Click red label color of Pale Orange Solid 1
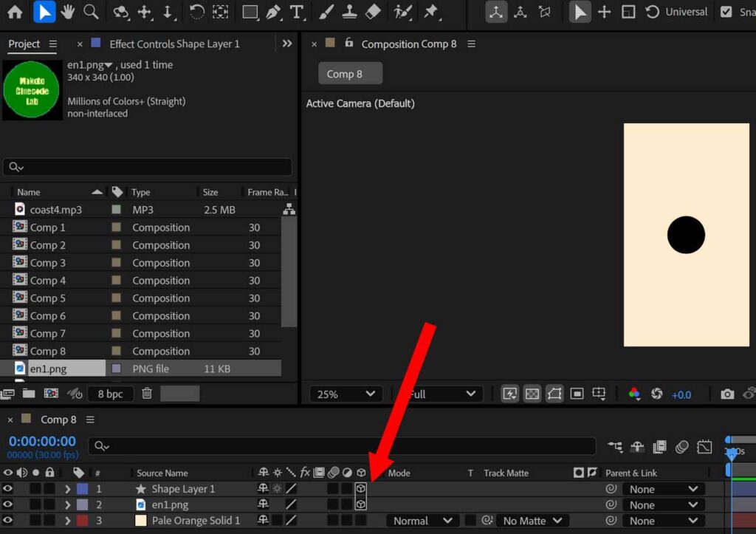Image resolution: width=756 pixels, height=534 pixels. point(83,521)
